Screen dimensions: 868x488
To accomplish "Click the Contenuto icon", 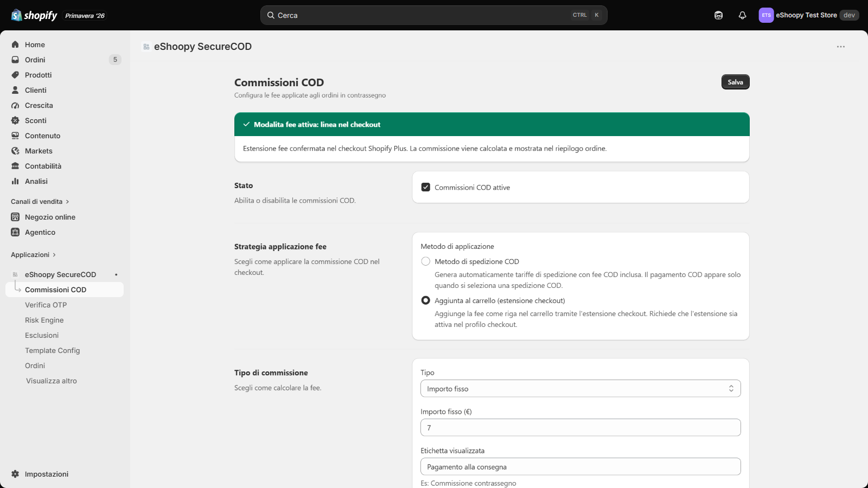I will (x=15, y=136).
